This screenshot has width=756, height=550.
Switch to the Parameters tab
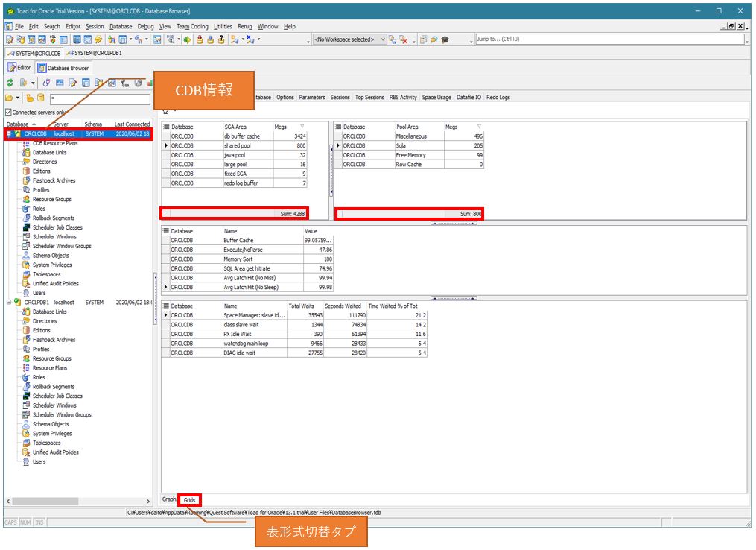(312, 98)
